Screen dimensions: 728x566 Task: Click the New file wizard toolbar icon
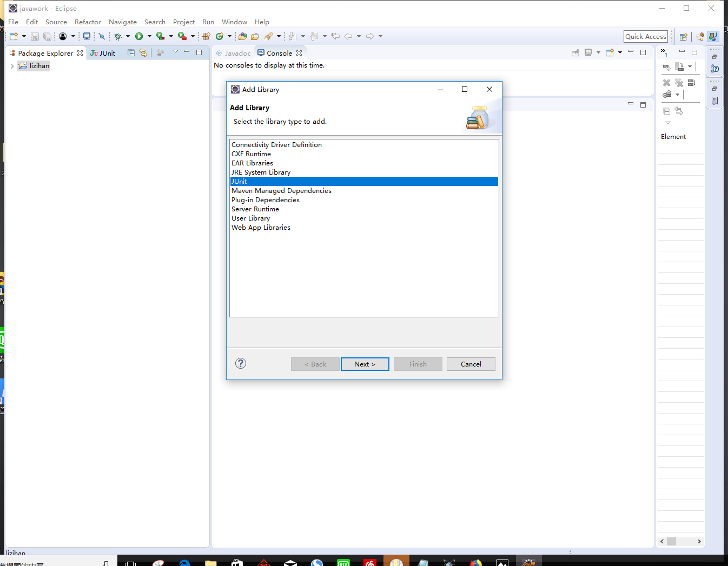click(x=14, y=36)
